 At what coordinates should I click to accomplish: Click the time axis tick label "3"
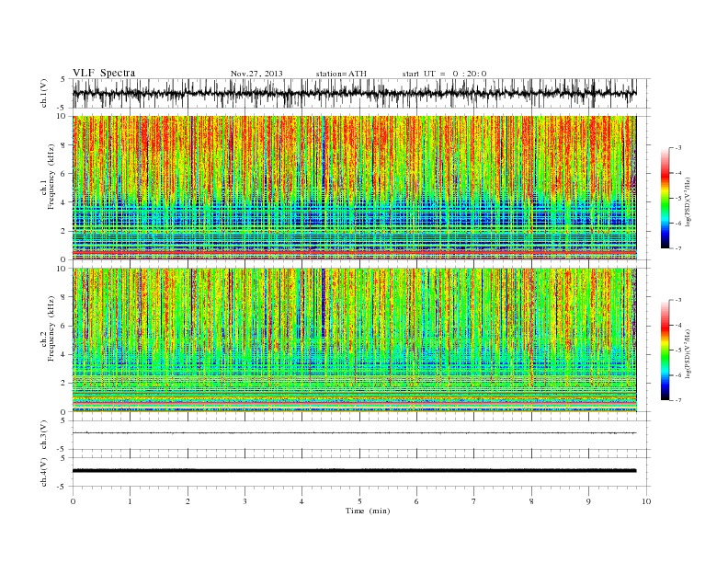(245, 501)
